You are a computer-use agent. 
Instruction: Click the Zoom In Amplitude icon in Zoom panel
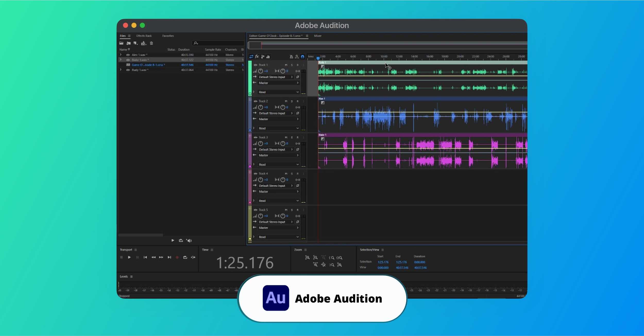point(307,258)
